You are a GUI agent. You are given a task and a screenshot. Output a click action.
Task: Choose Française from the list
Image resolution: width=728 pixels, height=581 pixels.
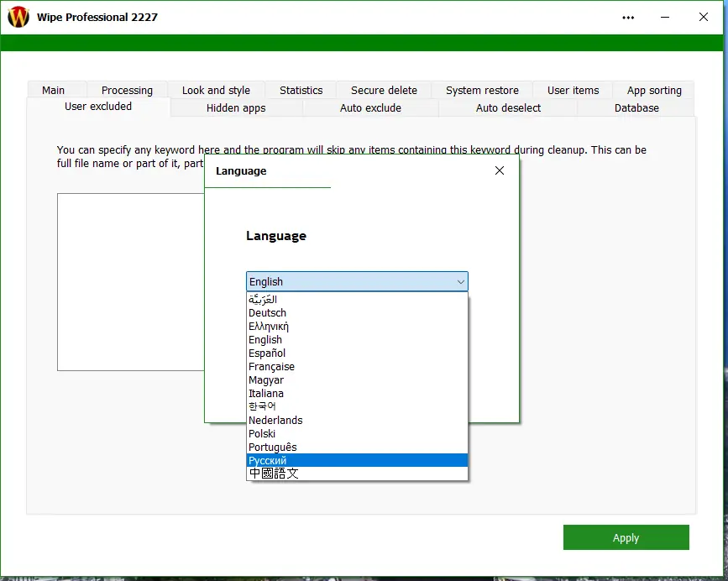point(357,367)
